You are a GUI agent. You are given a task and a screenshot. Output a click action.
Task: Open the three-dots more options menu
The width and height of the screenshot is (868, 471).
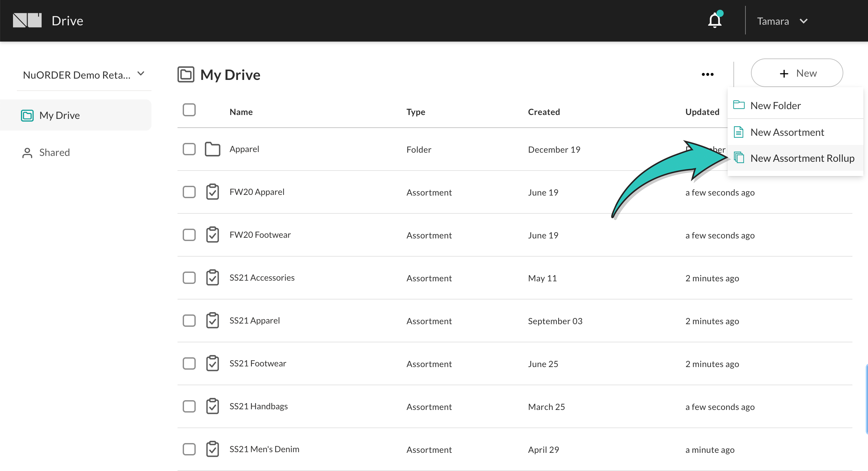tap(708, 74)
